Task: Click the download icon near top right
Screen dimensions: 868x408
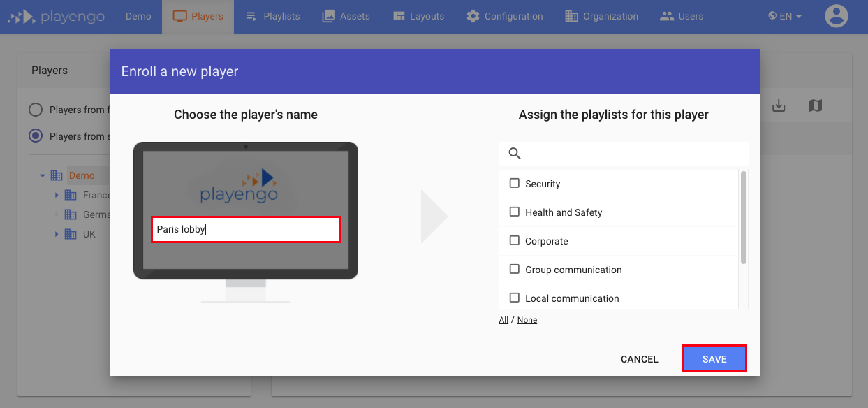Action: (778, 105)
